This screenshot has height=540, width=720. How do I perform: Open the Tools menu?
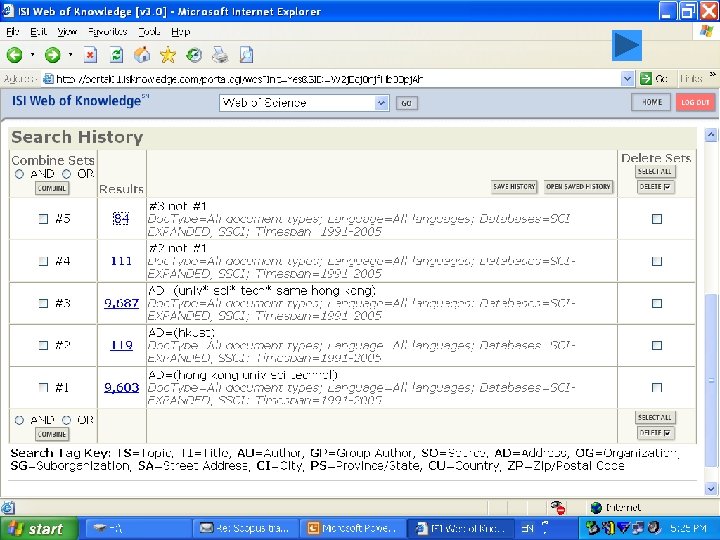[x=149, y=32]
